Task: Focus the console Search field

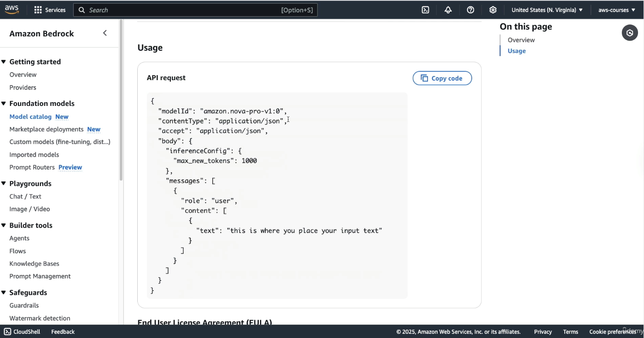Action: click(x=195, y=10)
